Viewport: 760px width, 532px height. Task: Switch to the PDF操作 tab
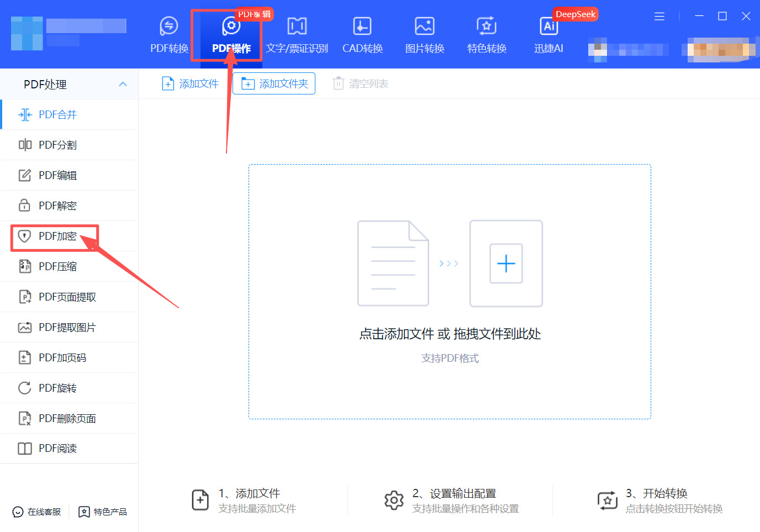[231, 35]
